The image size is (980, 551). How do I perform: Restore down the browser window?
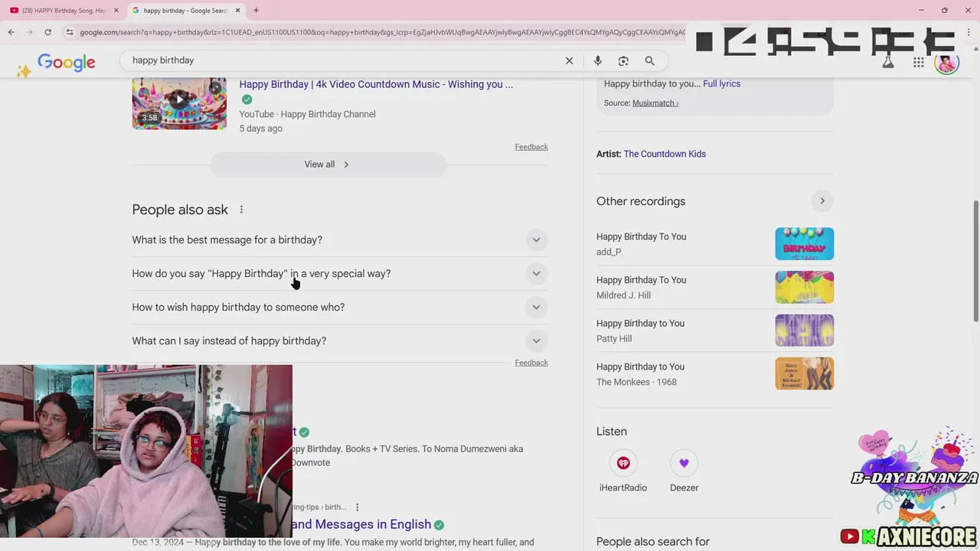[x=944, y=10]
